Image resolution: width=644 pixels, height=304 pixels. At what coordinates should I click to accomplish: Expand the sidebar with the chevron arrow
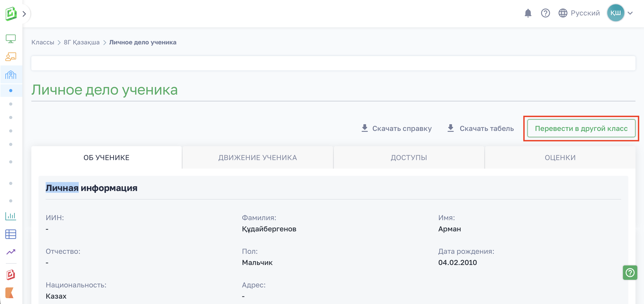24,14
